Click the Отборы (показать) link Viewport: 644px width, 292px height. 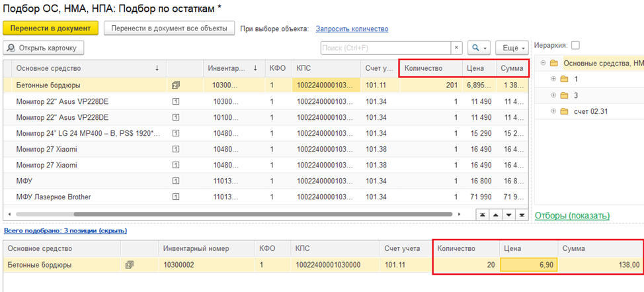pyautogui.click(x=572, y=215)
